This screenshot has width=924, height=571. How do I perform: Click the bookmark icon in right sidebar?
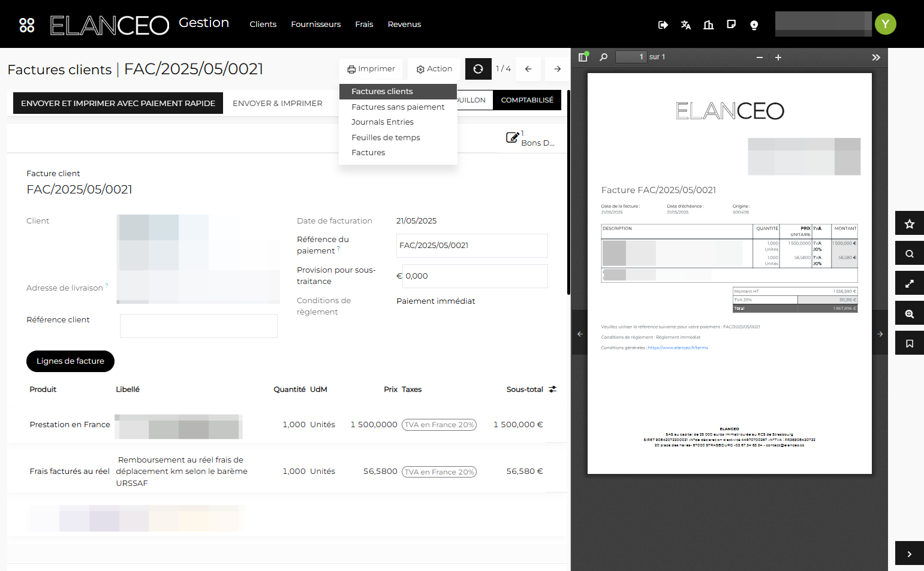[x=910, y=343]
